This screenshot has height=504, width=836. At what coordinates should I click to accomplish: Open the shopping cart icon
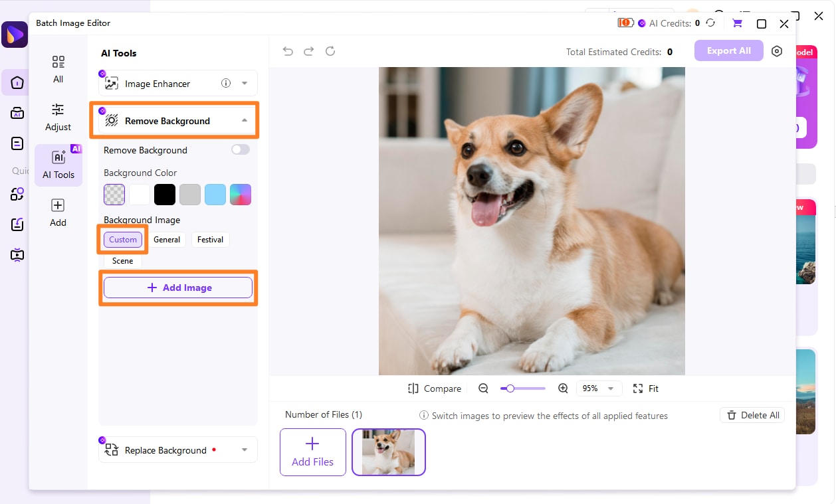737,23
